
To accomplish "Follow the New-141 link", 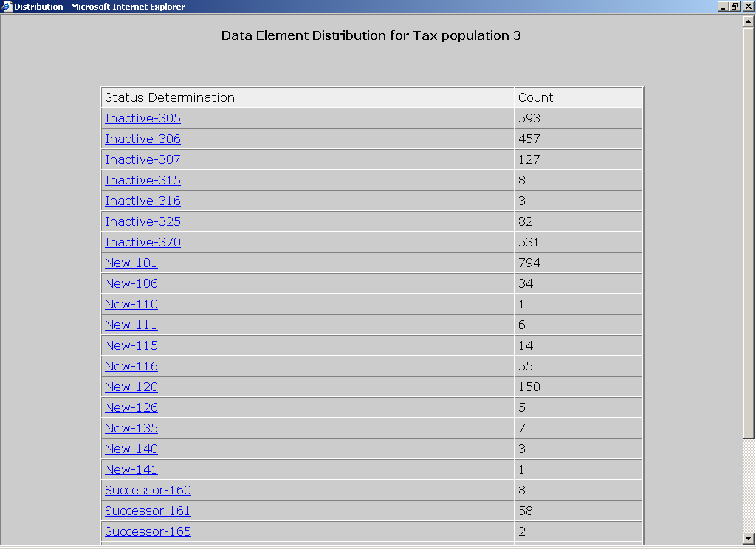I will pos(131,470).
